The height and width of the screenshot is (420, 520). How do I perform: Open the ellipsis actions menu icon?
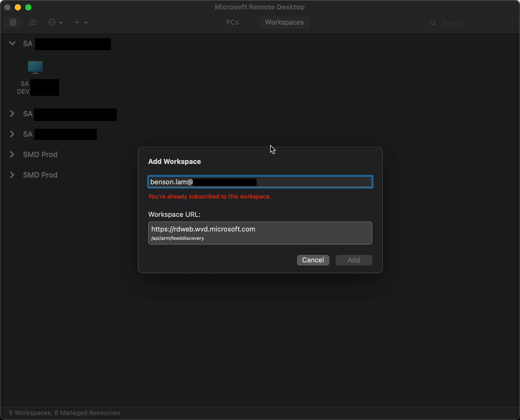52,23
